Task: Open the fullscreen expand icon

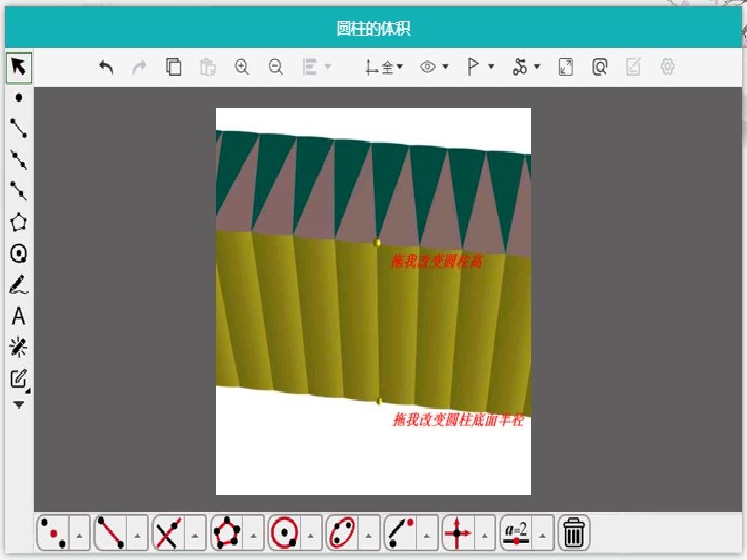Action: coord(565,67)
